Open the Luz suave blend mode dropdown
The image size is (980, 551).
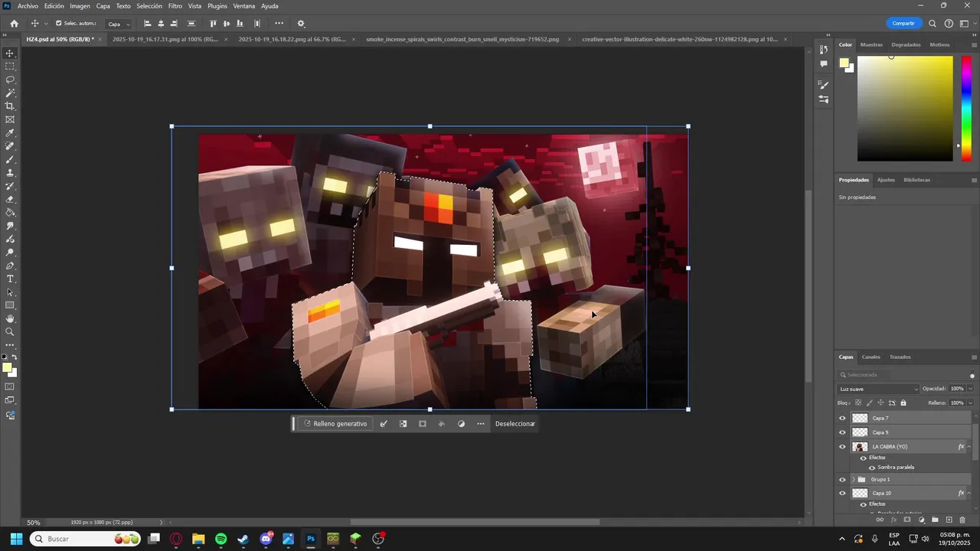click(x=878, y=389)
